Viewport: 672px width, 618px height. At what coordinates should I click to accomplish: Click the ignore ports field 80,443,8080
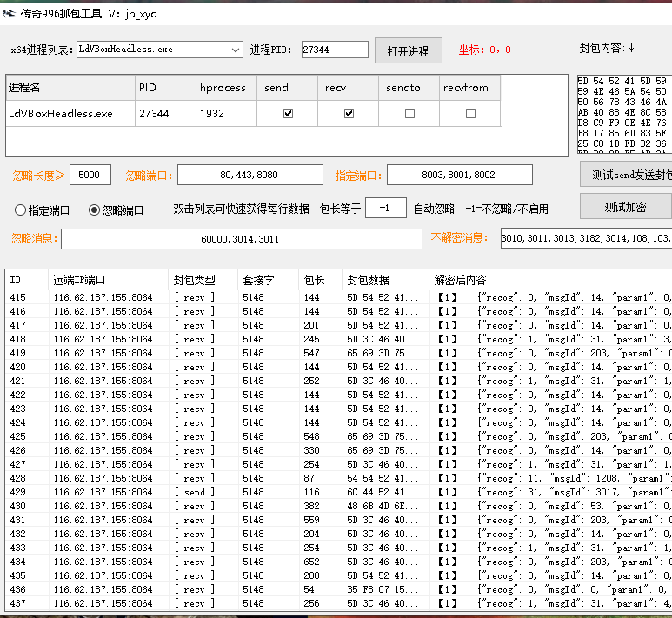250,175
